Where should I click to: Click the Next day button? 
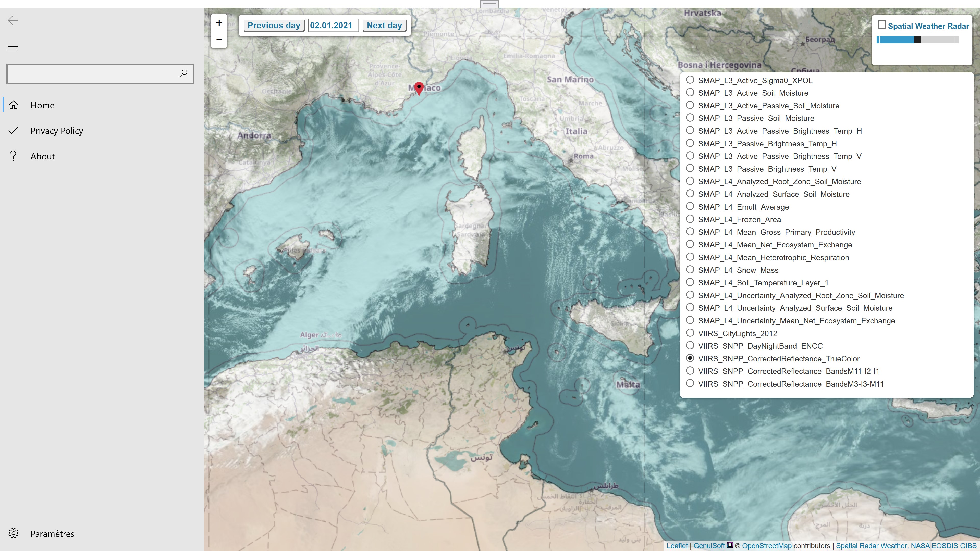click(384, 26)
